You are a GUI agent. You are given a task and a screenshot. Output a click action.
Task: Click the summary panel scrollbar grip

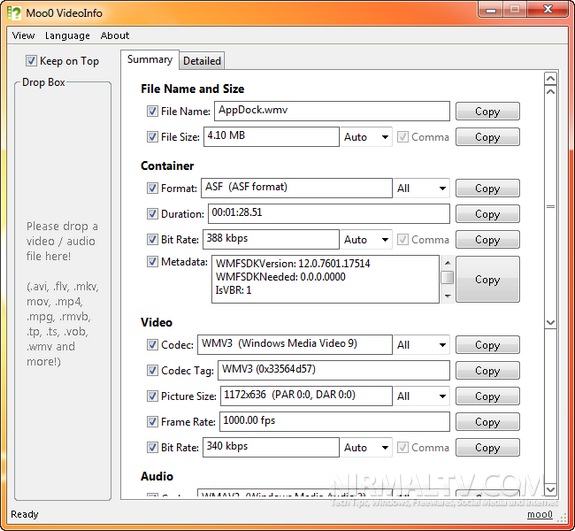pyautogui.click(x=550, y=206)
